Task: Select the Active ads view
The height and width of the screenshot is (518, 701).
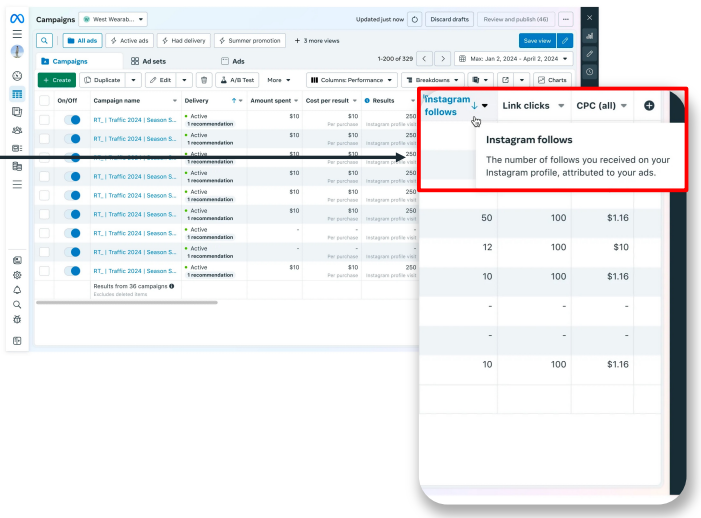Action: pos(130,41)
